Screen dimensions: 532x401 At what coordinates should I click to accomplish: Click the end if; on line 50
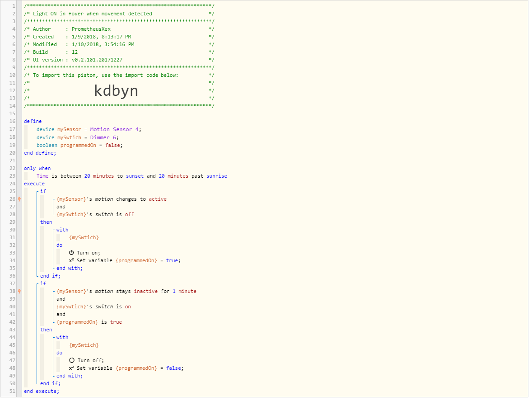click(50, 384)
